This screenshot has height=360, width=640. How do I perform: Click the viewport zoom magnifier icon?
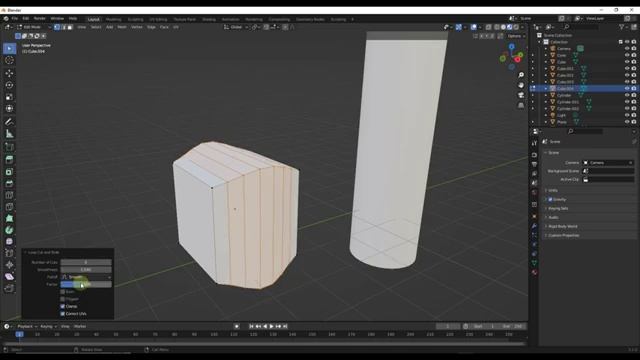pos(521,75)
